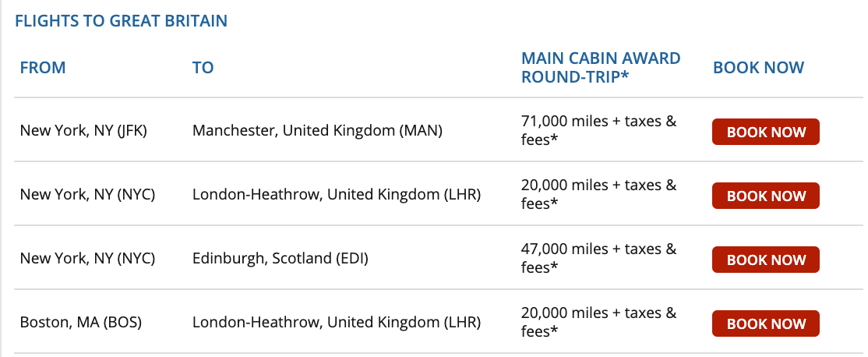Image resolution: width=868 pixels, height=357 pixels.
Task: Click the FLIGHTS TO GREAT BRITAIN heading
Action: pyautogui.click(x=122, y=21)
